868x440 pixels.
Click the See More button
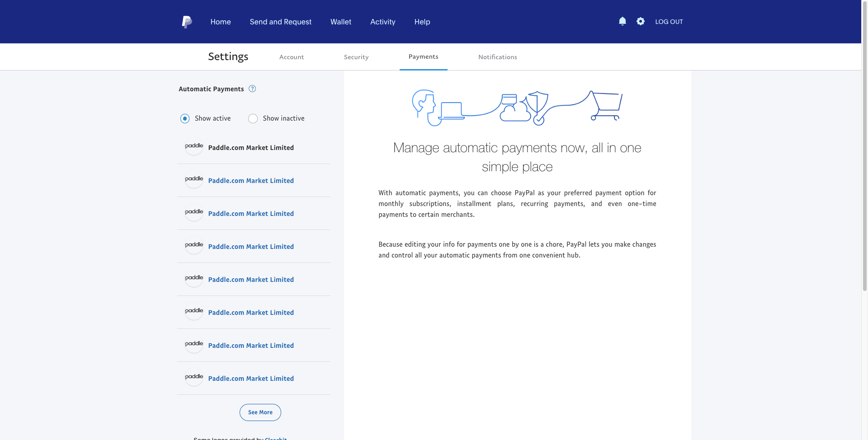pos(260,412)
